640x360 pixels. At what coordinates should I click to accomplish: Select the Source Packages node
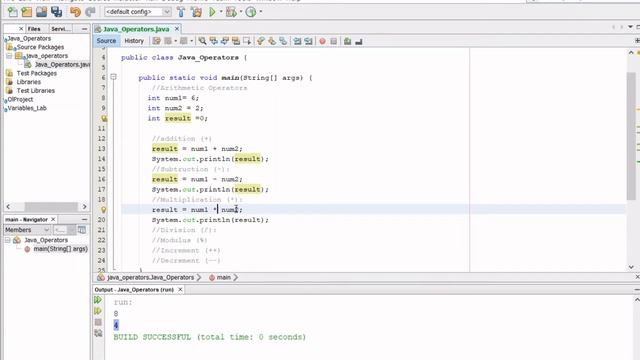pos(40,47)
